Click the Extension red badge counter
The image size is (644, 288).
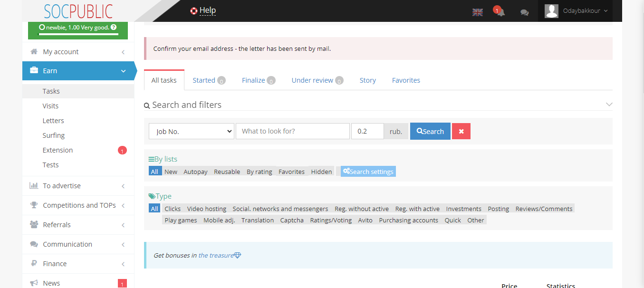point(122,151)
